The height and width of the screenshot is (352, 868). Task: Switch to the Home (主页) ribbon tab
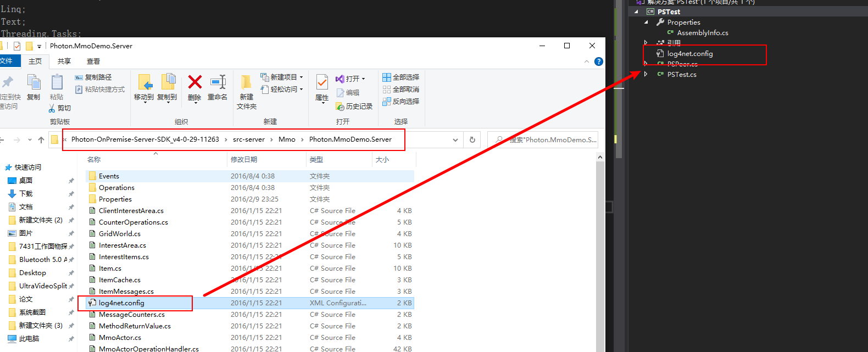[x=35, y=61]
